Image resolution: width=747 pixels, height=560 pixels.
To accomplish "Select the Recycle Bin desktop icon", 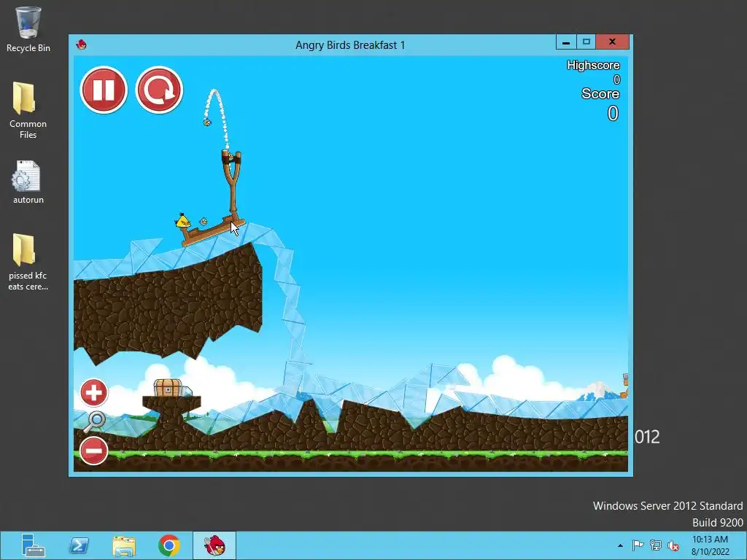I will pos(28,29).
